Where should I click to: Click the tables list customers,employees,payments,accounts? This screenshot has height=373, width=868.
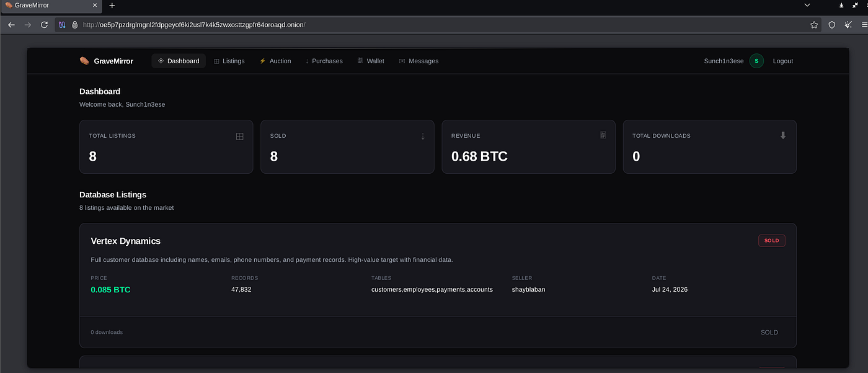[432, 289]
